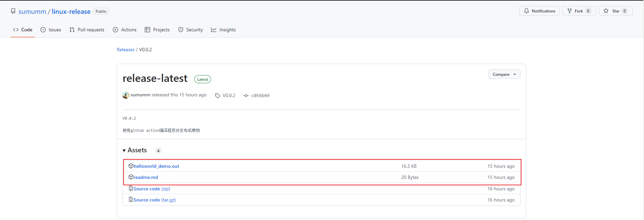
Task: Open the Compare dropdown
Action: [504, 74]
